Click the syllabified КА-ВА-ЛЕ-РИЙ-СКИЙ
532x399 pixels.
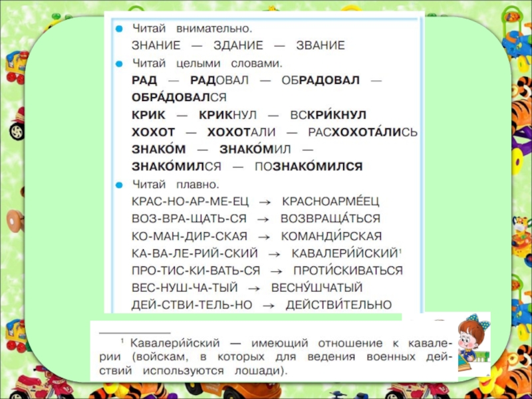click(195, 253)
